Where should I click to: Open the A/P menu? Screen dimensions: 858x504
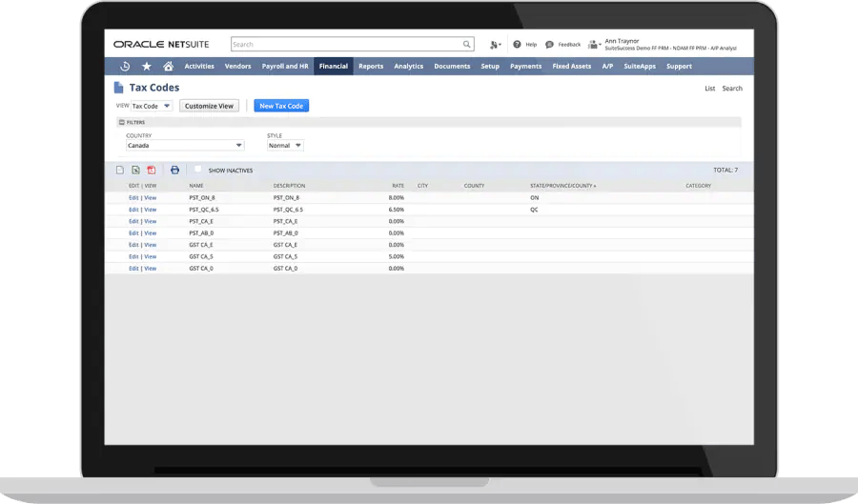coord(607,66)
